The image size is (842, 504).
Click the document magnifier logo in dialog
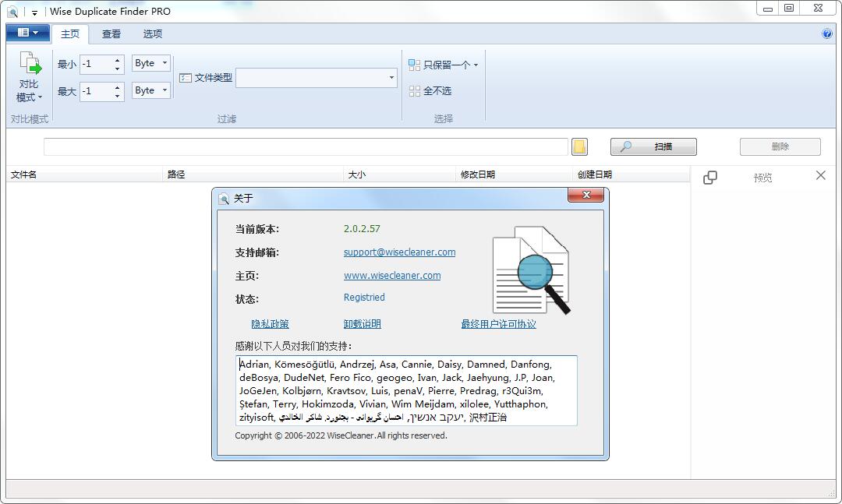(531, 270)
